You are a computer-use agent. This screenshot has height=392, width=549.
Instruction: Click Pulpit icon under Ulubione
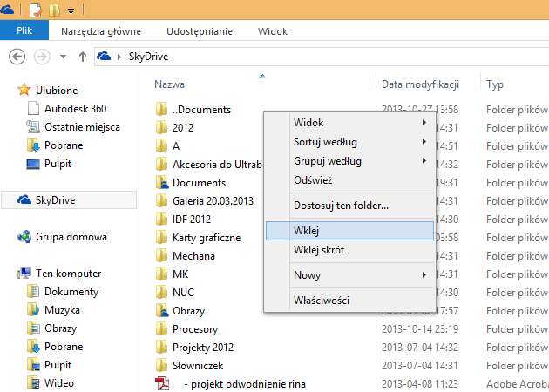(33, 164)
